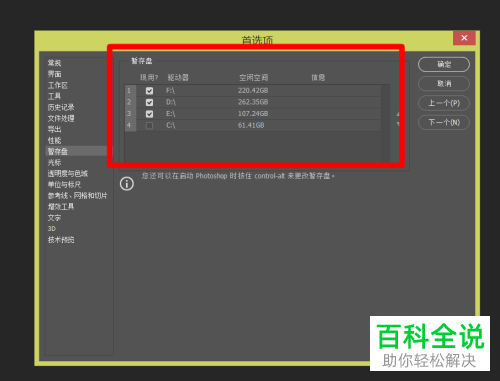Click the 262.35GB free space value
Image resolution: width=500 pixels, height=381 pixels.
(253, 102)
